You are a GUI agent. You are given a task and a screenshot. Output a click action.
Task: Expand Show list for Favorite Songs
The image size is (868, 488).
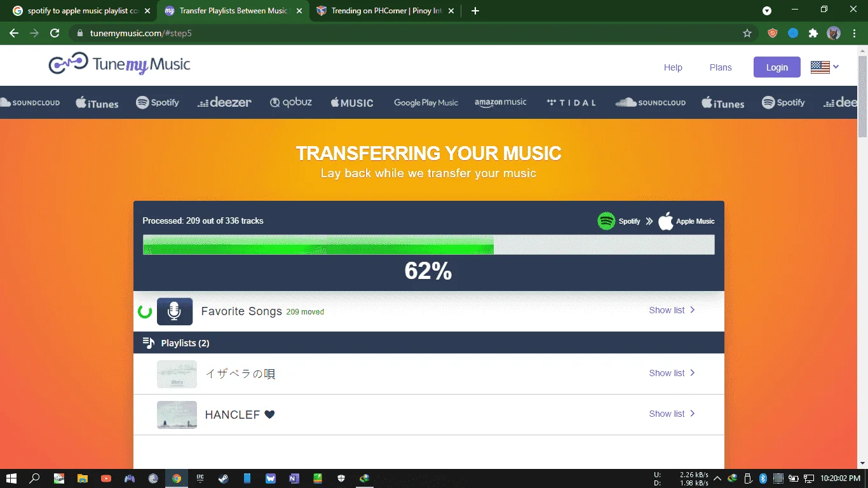[x=672, y=310]
